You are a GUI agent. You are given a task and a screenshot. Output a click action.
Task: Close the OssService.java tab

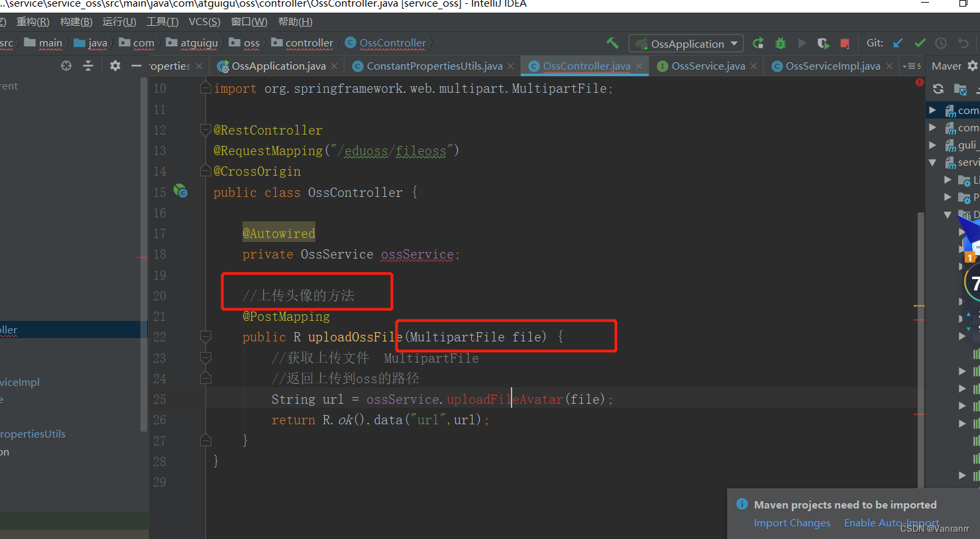tap(754, 66)
